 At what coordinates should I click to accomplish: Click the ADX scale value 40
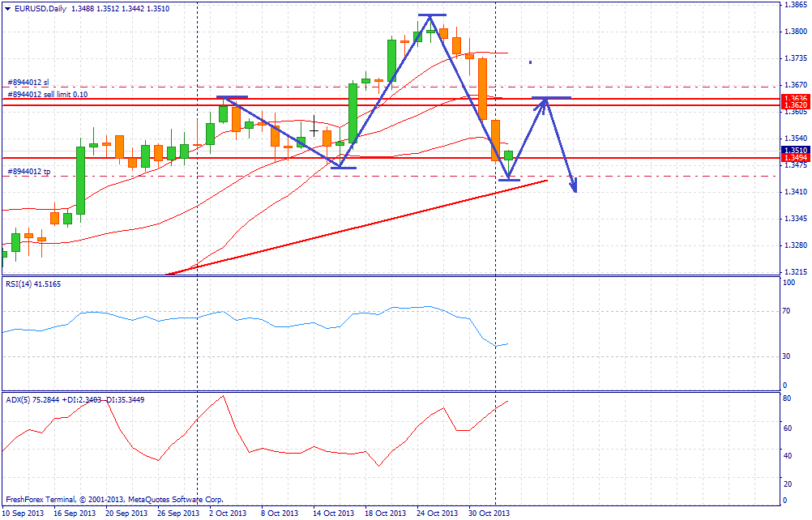[787, 456]
